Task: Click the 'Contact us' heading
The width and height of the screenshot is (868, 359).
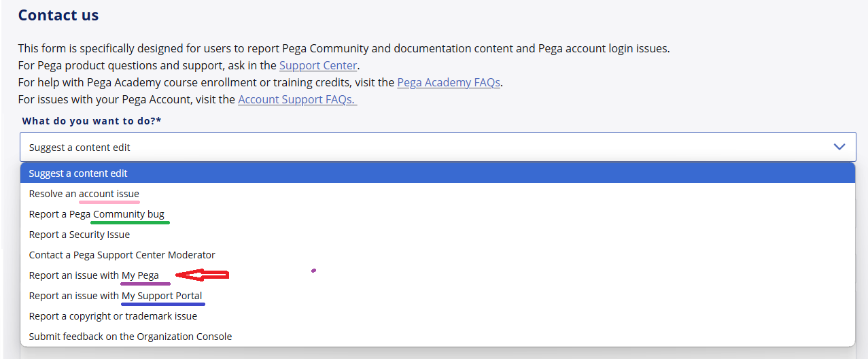Action: [x=58, y=15]
